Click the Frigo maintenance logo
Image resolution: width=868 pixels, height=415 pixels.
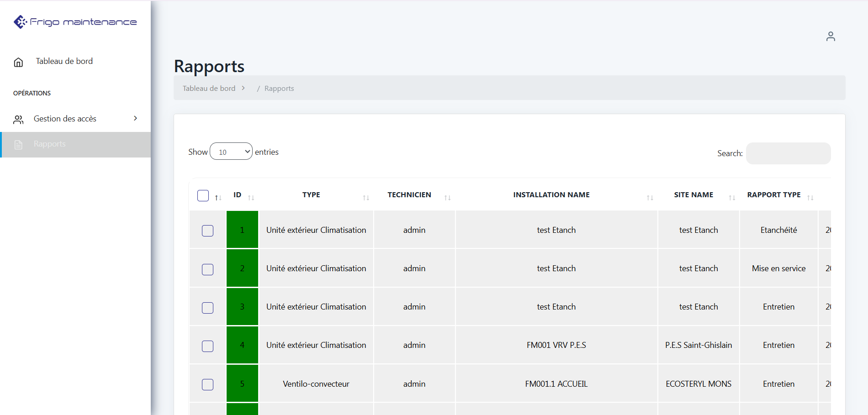[x=75, y=22]
